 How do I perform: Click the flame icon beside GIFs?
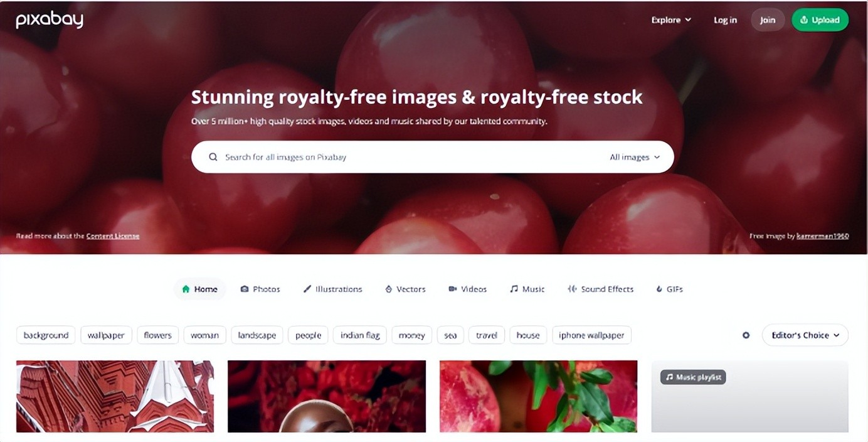click(x=659, y=289)
